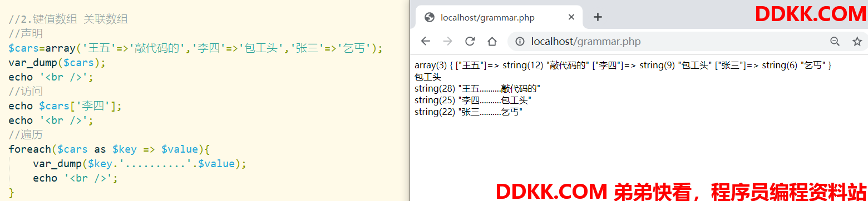Click output string(22) "张三..........乞丐"
Screen dimensions: 868x201
(468, 112)
